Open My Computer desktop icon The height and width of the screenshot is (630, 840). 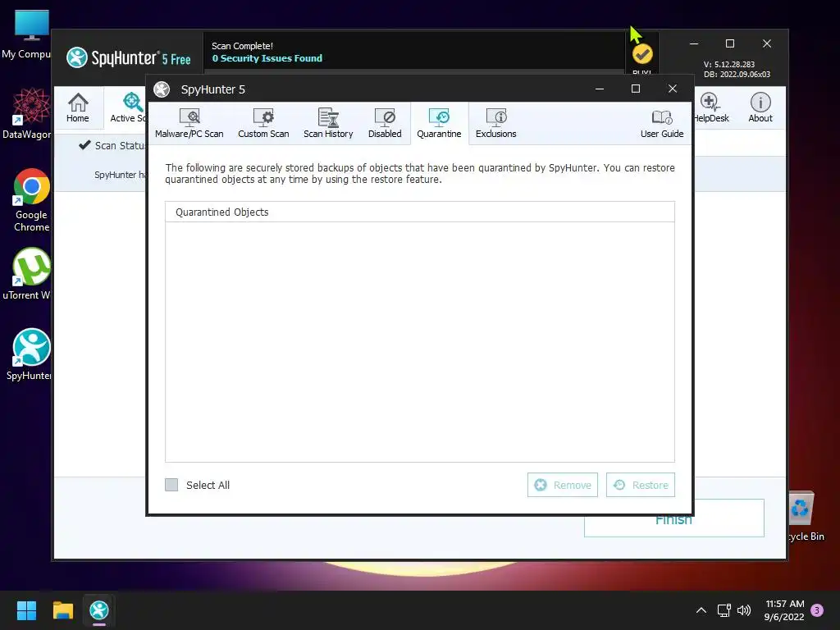[x=27, y=34]
